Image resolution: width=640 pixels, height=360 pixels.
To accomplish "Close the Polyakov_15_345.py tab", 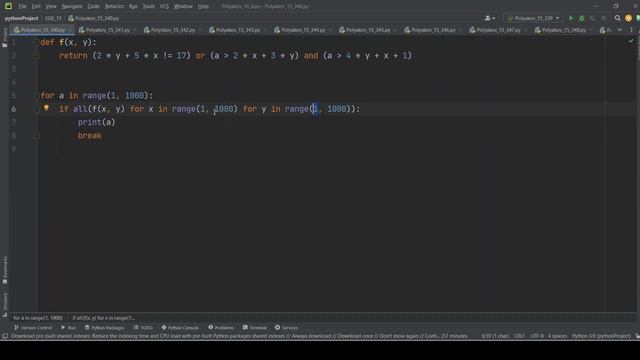I will (396, 30).
